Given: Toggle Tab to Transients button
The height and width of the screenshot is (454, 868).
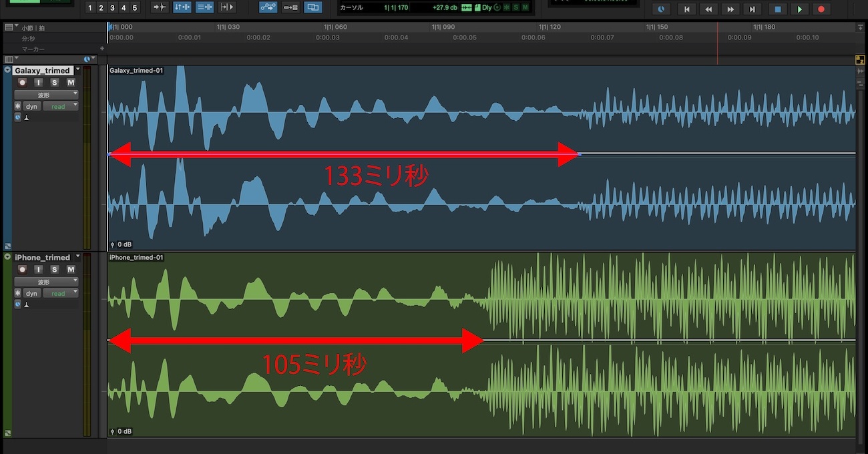Looking at the screenshot, I should click(160, 7).
